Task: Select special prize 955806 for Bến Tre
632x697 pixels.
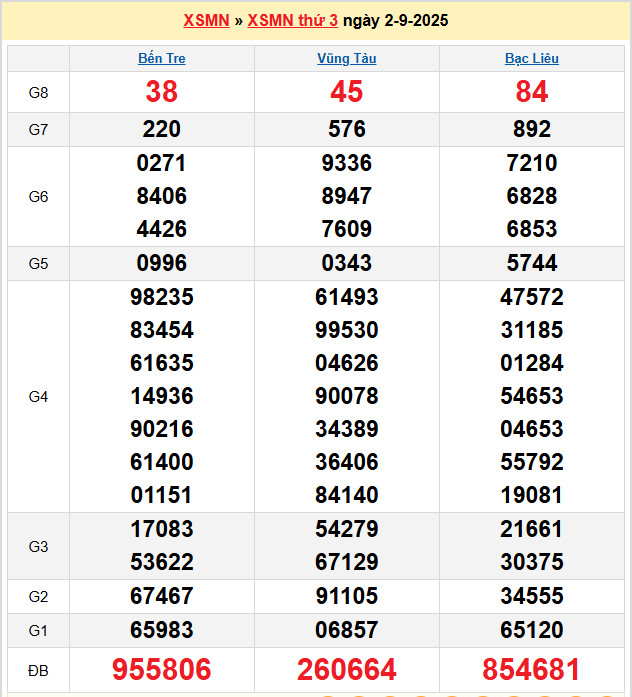Action: point(162,669)
